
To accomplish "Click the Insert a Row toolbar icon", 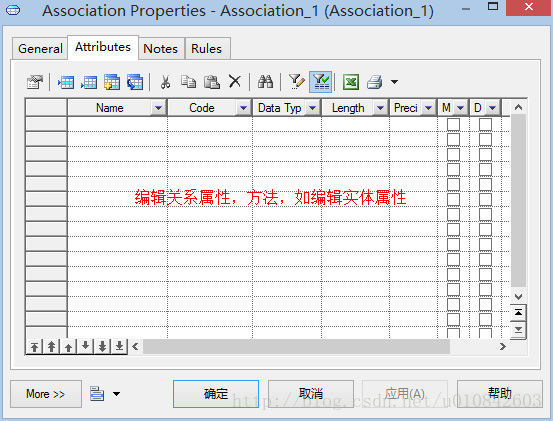I will coord(66,82).
